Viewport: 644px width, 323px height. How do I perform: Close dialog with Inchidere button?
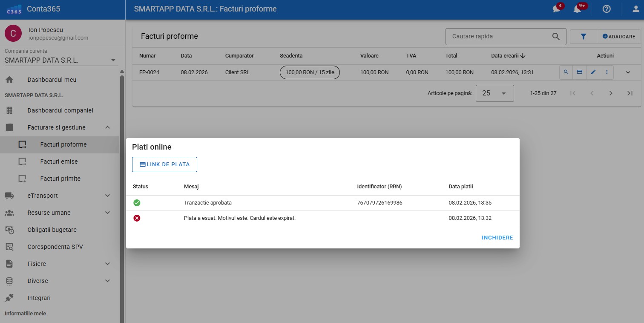pos(497,238)
